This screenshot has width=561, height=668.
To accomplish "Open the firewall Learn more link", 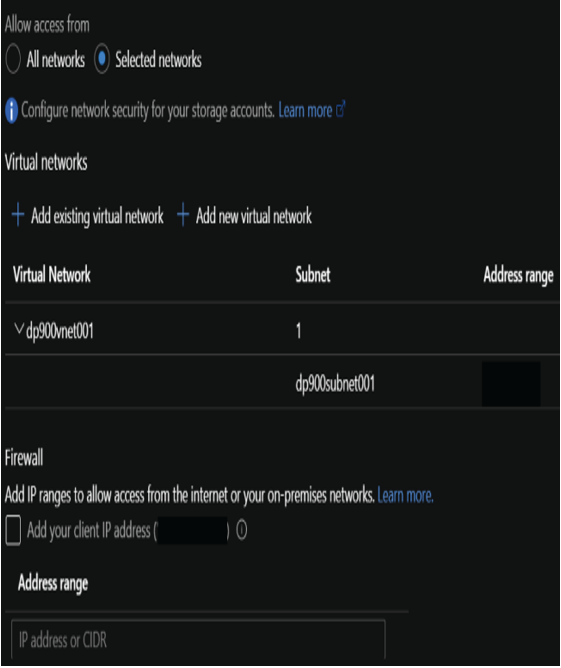I will [405, 495].
